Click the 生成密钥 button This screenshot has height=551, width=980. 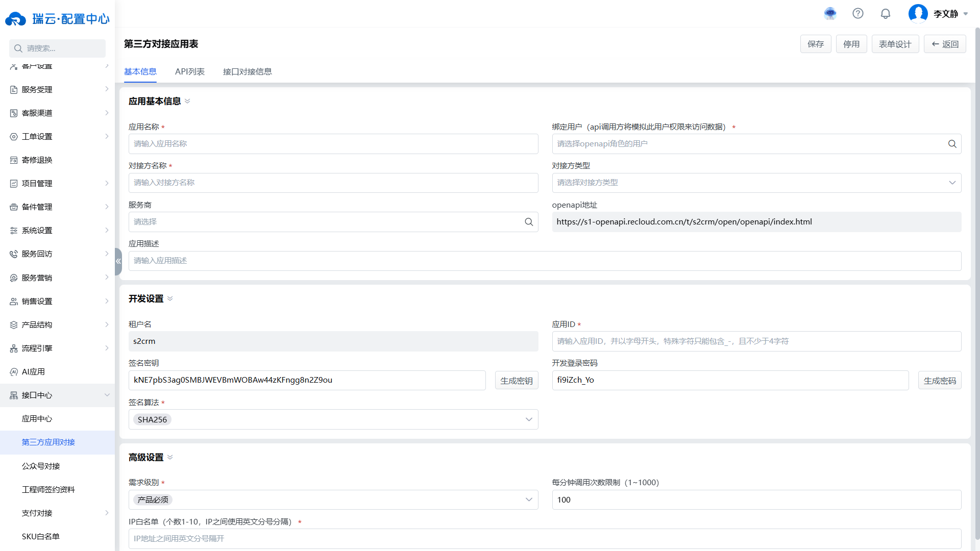pos(516,381)
